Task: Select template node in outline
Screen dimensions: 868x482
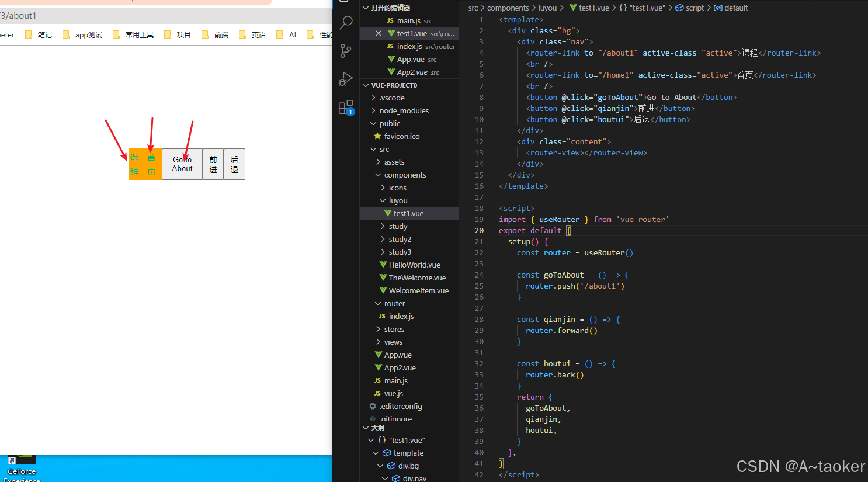Action: point(409,453)
